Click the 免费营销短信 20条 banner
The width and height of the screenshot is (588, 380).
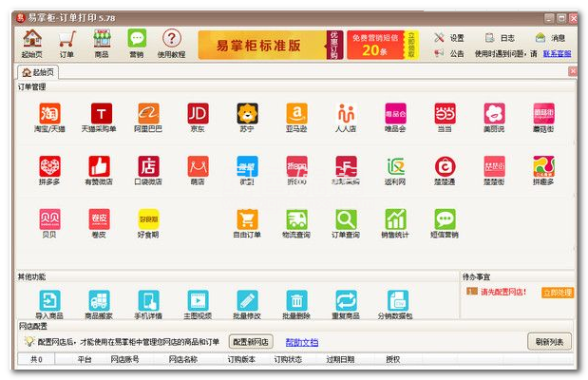pyautogui.click(x=381, y=46)
